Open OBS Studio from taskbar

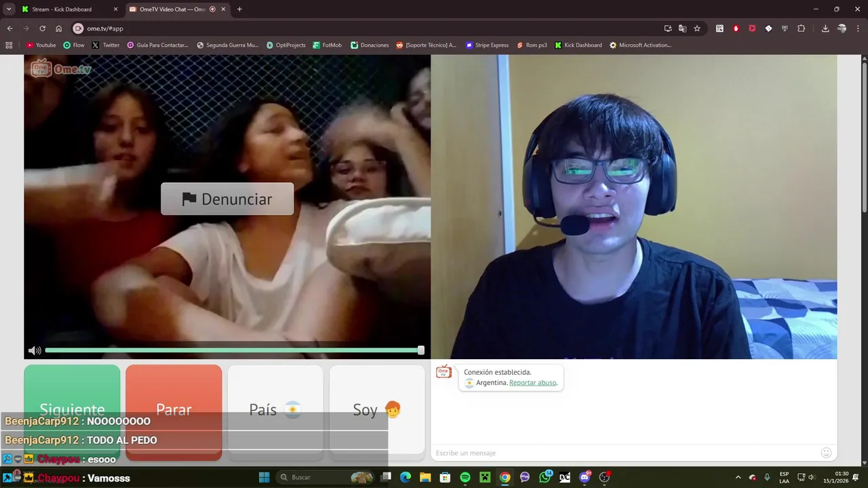point(604,477)
